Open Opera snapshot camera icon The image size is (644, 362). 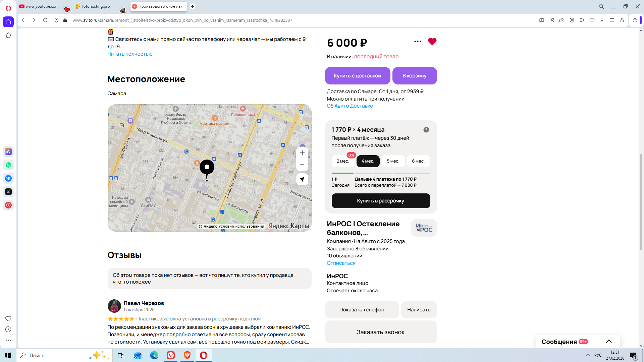click(x=562, y=20)
